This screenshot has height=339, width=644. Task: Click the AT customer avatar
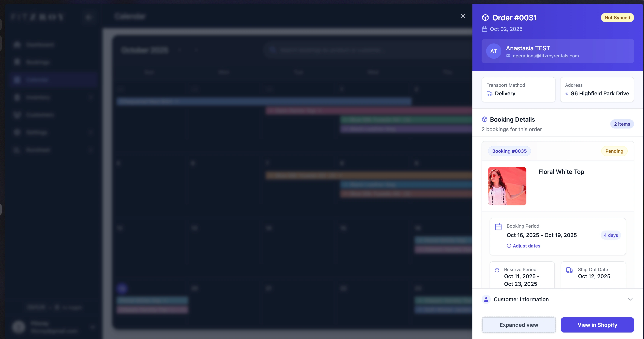(x=494, y=51)
